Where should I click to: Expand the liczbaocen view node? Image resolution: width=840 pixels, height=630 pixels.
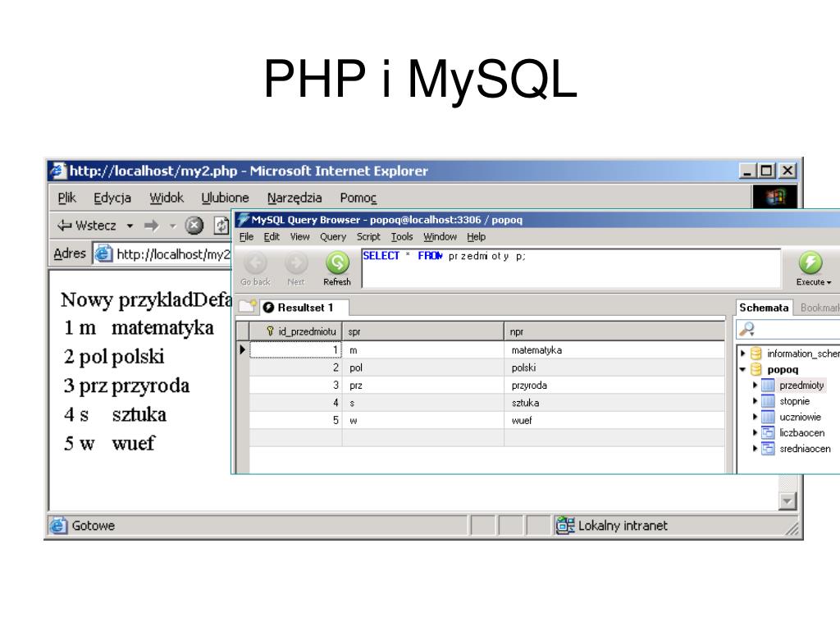(x=755, y=432)
